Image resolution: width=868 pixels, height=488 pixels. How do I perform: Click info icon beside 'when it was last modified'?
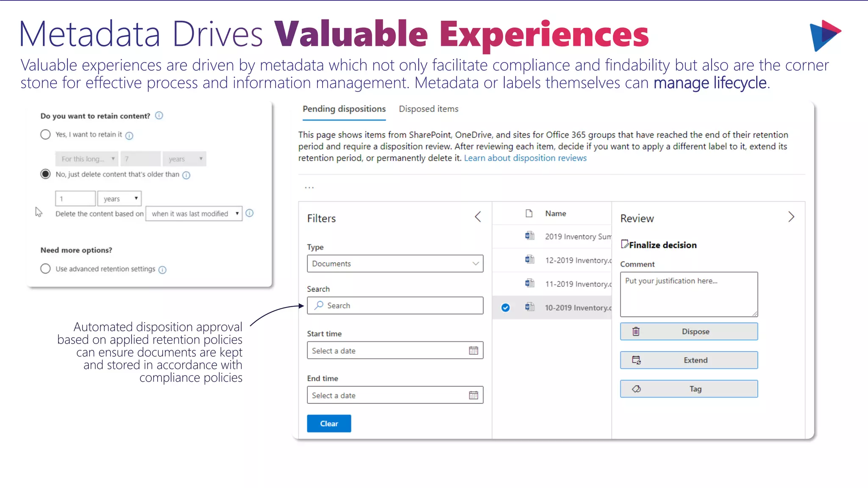click(x=250, y=213)
